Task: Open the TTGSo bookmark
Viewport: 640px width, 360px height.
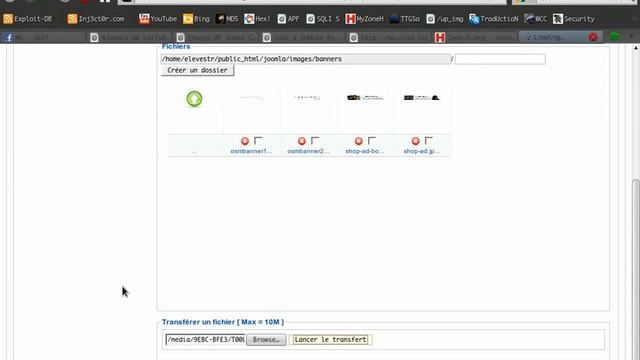Action: coord(405,19)
